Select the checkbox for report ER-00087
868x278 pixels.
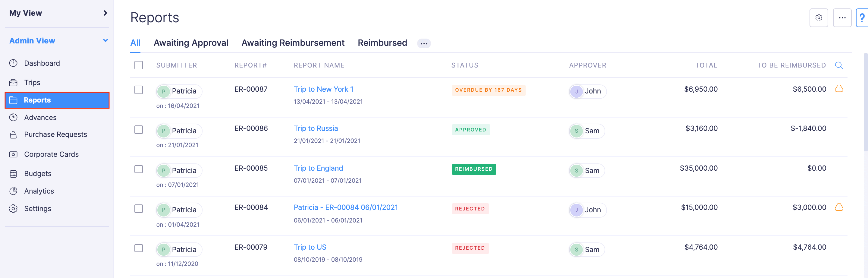pos(139,90)
